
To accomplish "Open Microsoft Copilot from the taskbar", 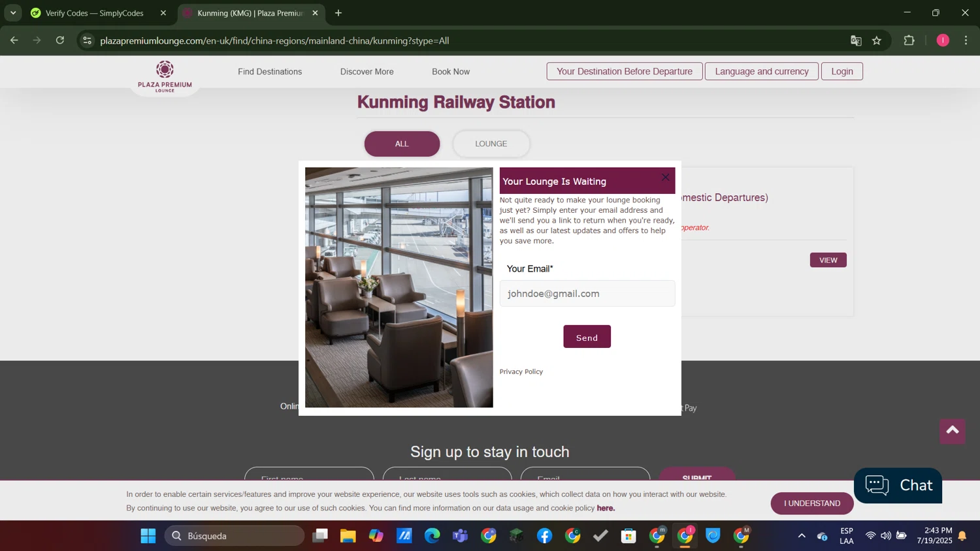I will (376, 536).
